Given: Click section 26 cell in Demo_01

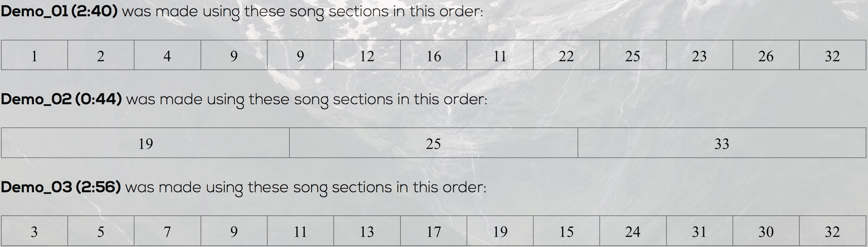Looking at the screenshot, I should pos(766,55).
